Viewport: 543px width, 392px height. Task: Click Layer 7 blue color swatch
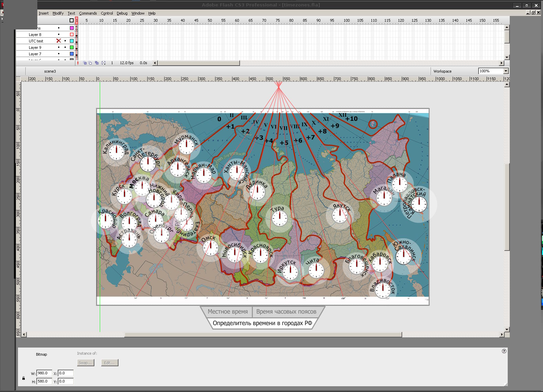pos(72,54)
